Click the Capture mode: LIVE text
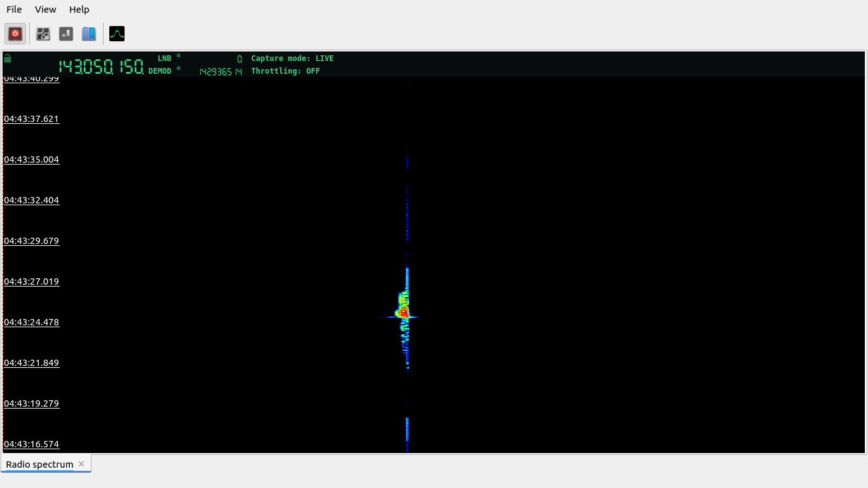The height and width of the screenshot is (488, 868). click(x=292, y=58)
